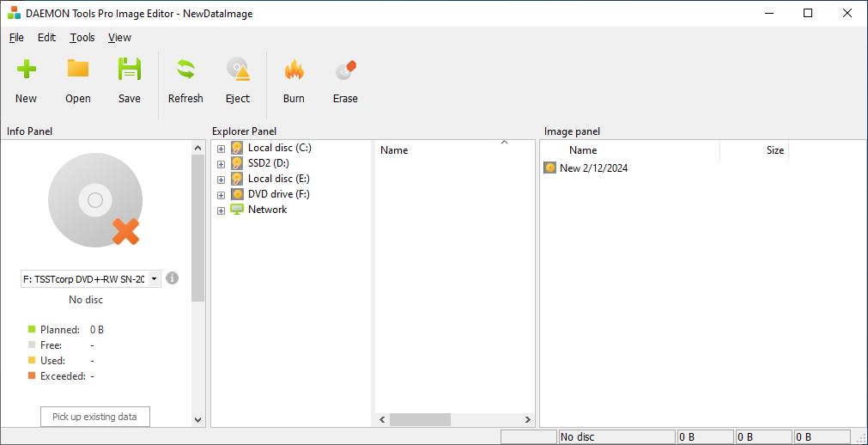Click the orange Exceeded color square
This screenshot has width=868, height=445.
[32, 376]
